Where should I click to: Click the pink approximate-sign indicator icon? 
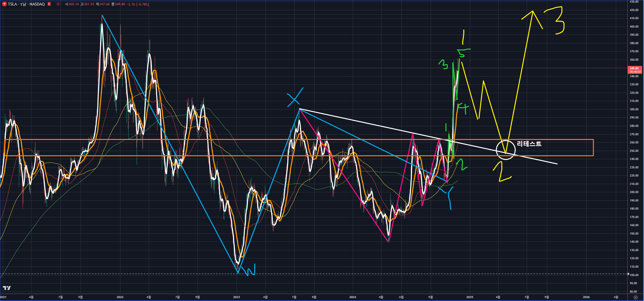pos(58,4)
